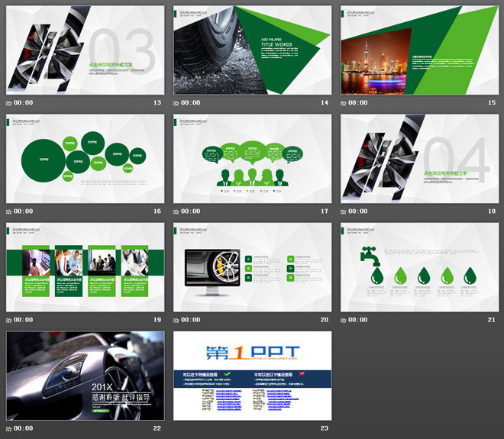504x439 pixels.
Task: Select slide 21 with faucet and water drops
Action: click(x=419, y=267)
